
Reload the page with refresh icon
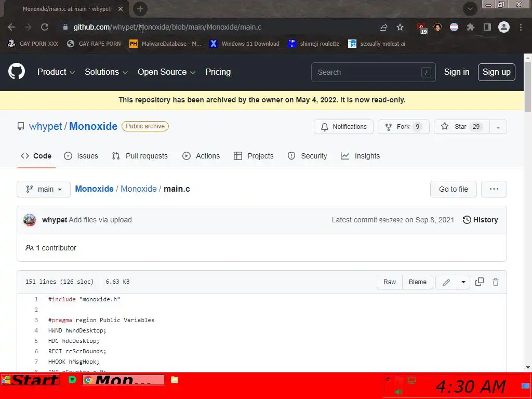[45, 27]
